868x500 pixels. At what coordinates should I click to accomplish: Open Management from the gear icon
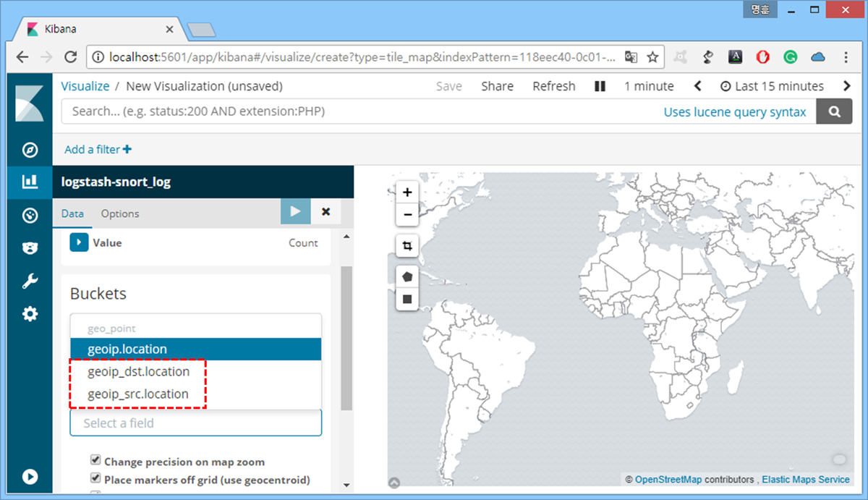pyautogui.click(x=30, y=314)
